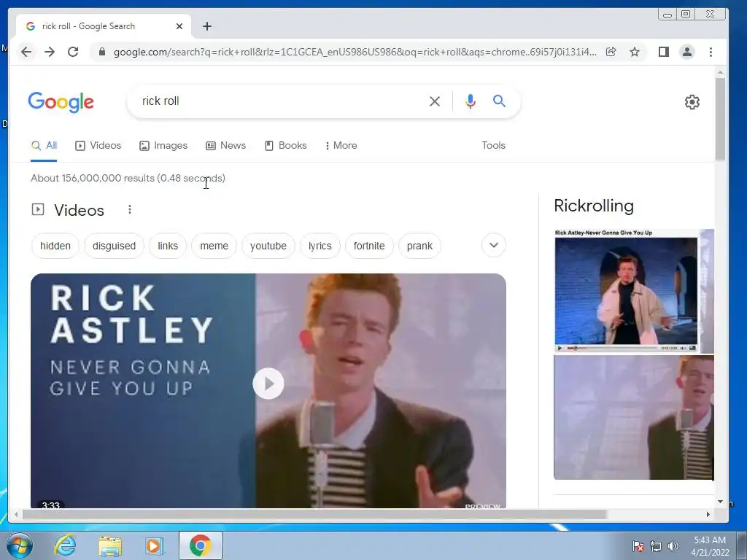Viewport: 747px width, 560px height.
Task: Click the Videos section heading
Action: point(79,210)
